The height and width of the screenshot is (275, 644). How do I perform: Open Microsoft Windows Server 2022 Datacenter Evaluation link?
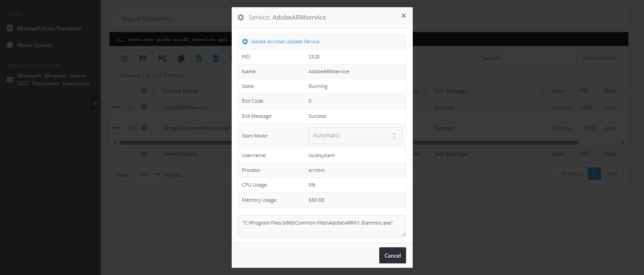click(x=53, y=79)
